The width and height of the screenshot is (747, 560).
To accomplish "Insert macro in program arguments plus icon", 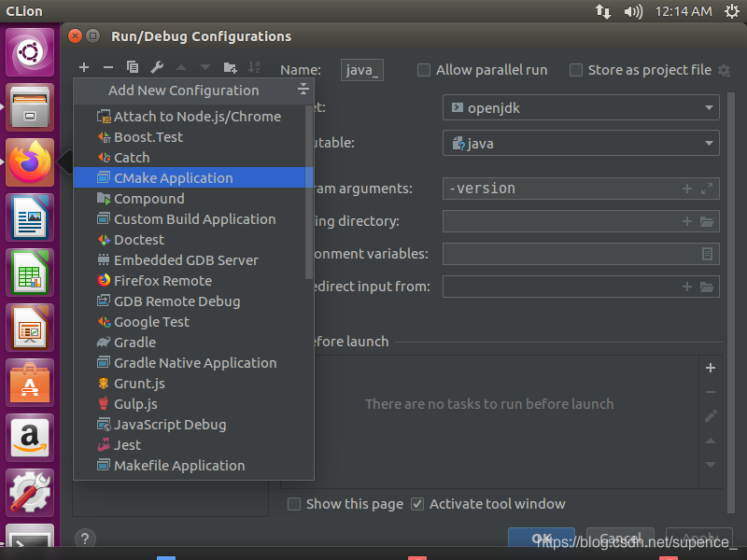I will click(687, 189).
